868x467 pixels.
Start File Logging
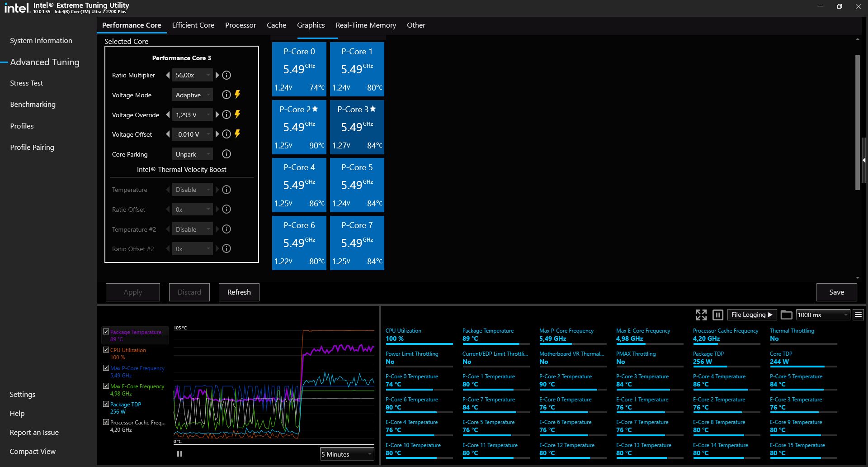(x=751, y=315)
